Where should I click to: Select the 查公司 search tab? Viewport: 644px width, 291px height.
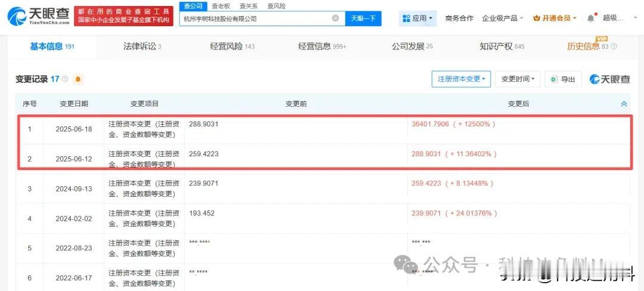193,6
